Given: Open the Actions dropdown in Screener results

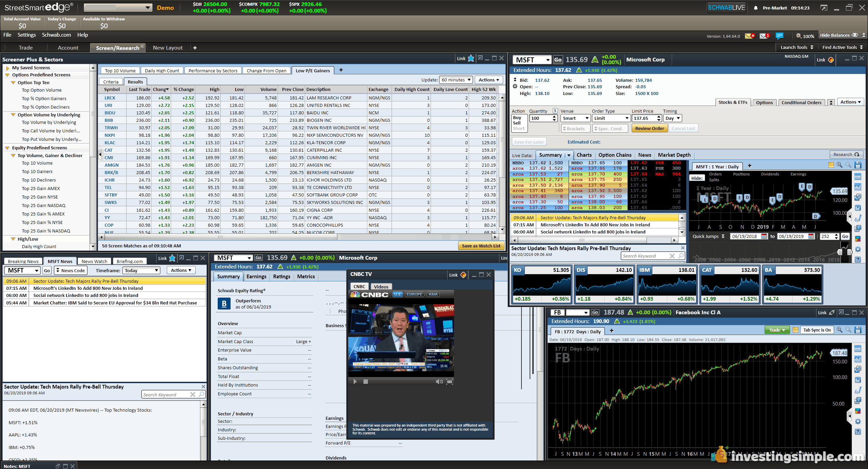Looking at the screenshot, I should tap(489, 80).
